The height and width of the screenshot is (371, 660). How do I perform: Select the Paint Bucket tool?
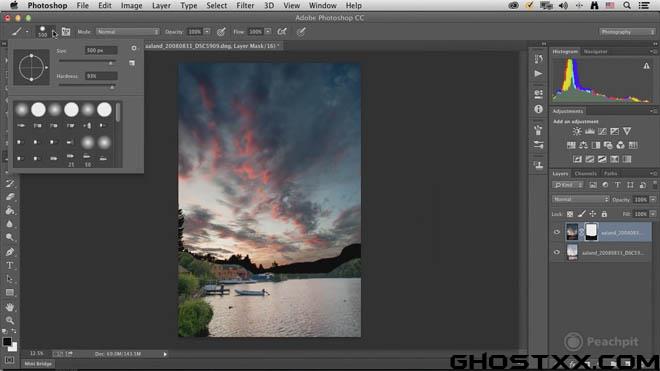point(10,211)
